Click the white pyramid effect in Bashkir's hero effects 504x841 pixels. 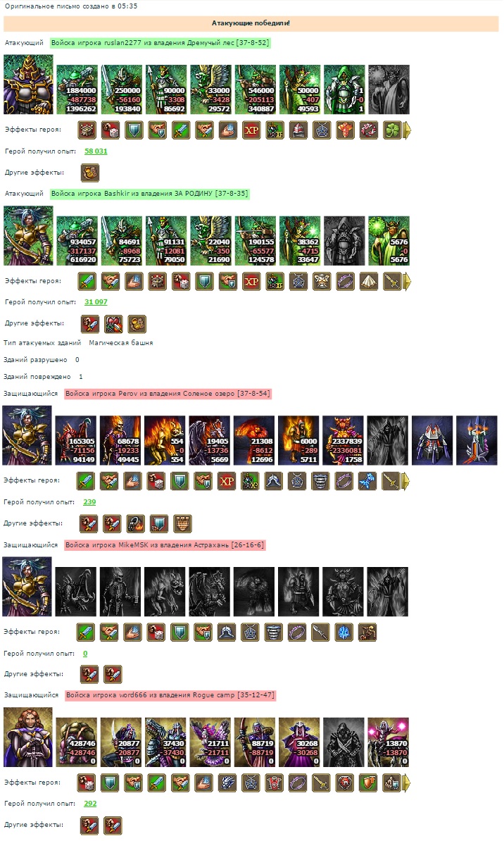coord(368,281)
